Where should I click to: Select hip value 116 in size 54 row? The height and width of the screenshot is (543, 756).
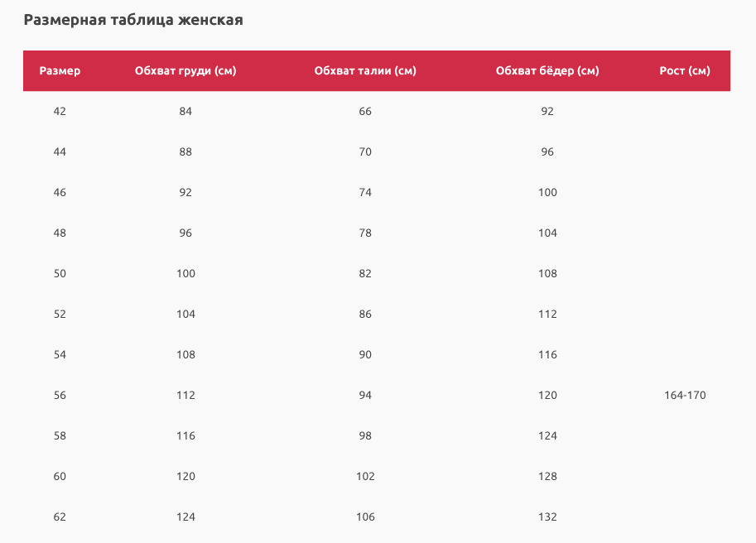547,355
